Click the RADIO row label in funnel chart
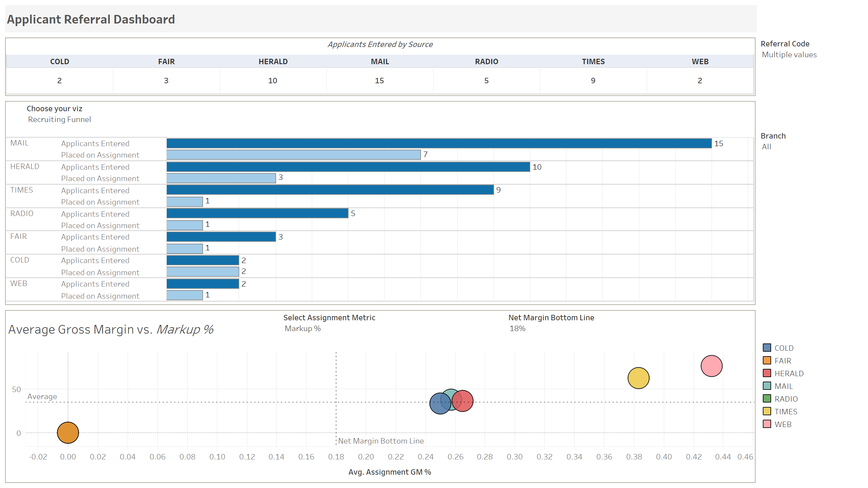 click(x=22, y=214)
